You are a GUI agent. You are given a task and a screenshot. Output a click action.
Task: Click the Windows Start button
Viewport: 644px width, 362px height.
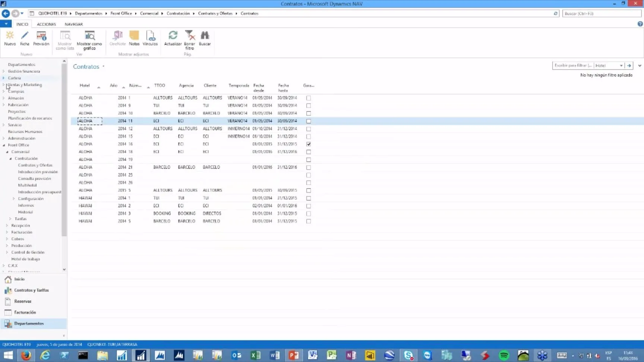tap(8, 355)
